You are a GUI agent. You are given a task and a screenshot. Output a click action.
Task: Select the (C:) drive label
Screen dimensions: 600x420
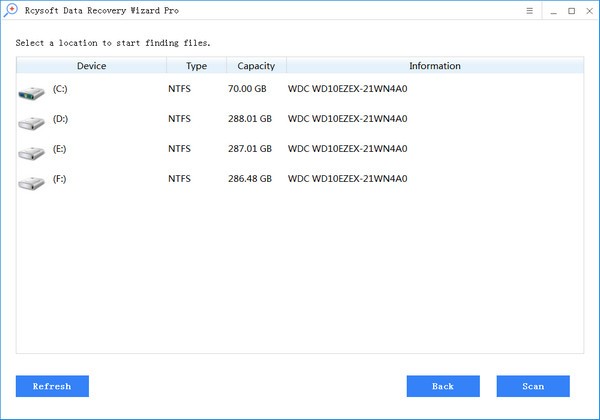[60, 89]
